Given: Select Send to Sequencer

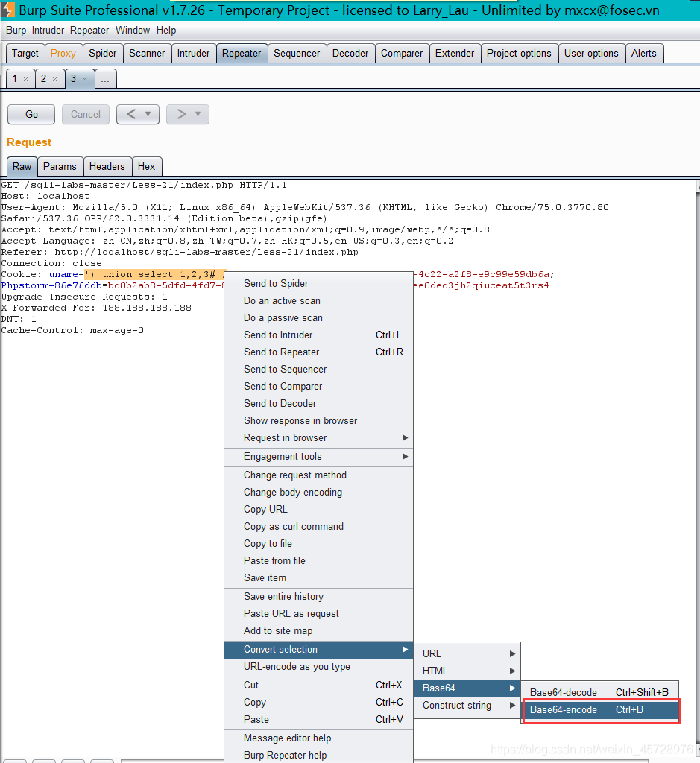Looking at the screenshot, I should point(318,369).
